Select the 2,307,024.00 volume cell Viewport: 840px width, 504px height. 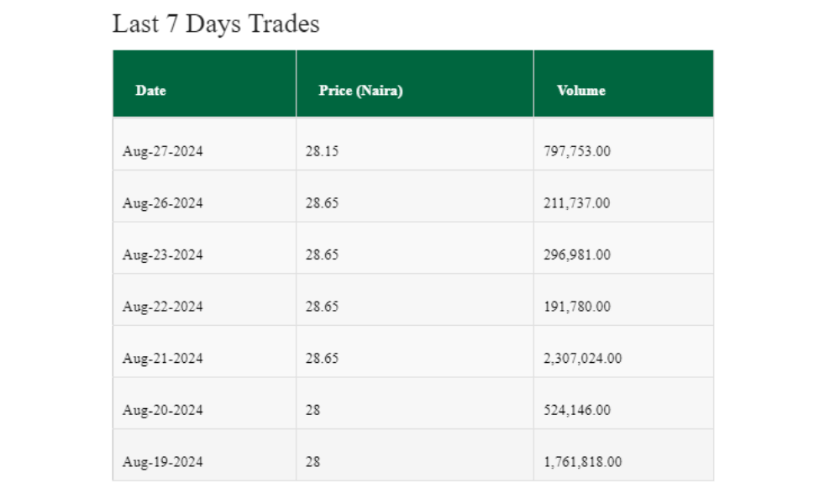(x=583, y=359)
